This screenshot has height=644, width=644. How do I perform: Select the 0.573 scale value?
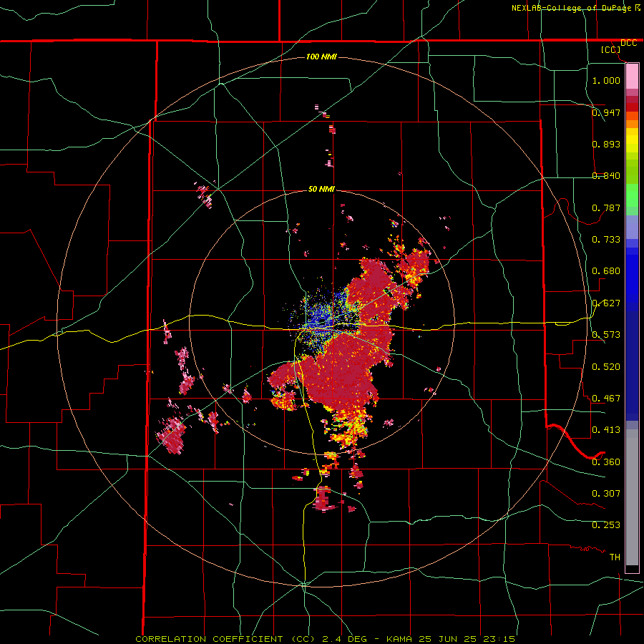[x=606, y=335]
